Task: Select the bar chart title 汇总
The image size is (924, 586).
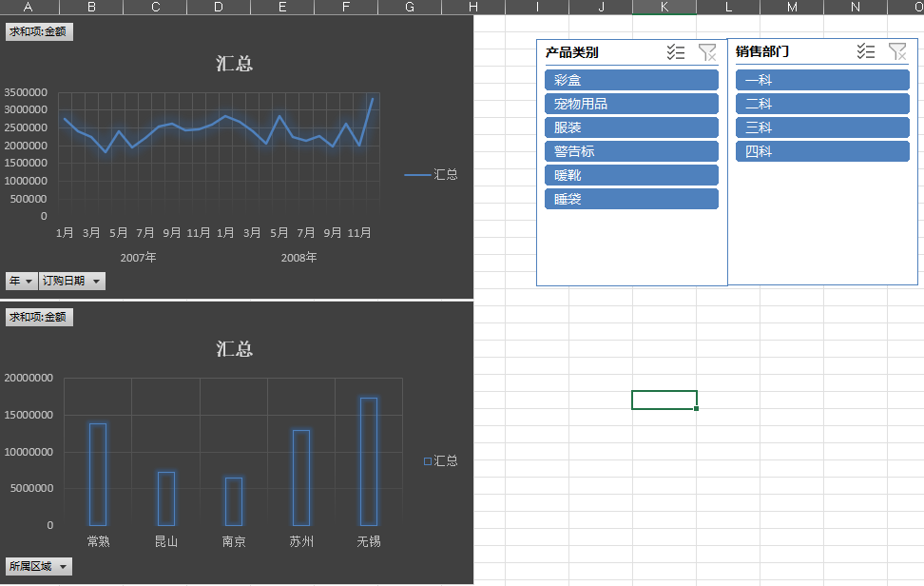Action: (x=234, y=349)
